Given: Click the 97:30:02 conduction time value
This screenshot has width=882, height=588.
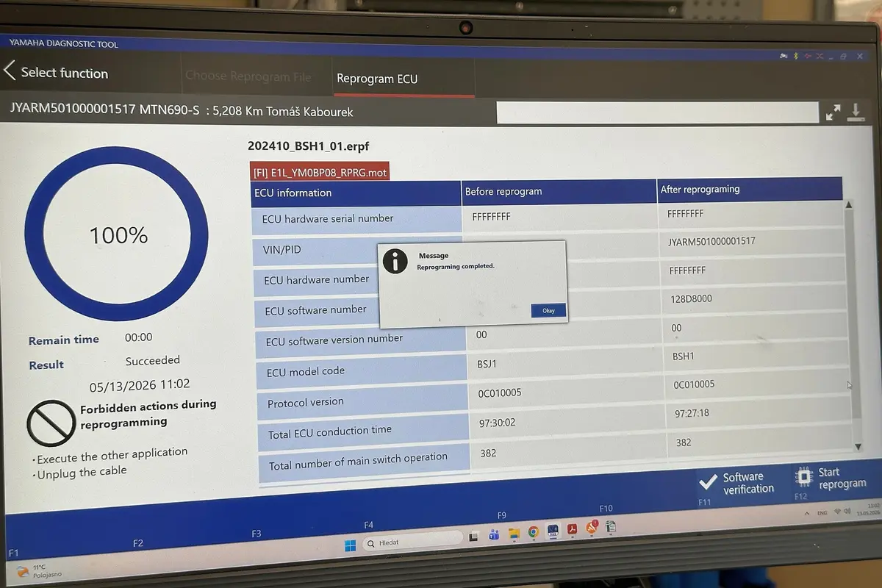Looking at the screenshot, I should (497, 422).
